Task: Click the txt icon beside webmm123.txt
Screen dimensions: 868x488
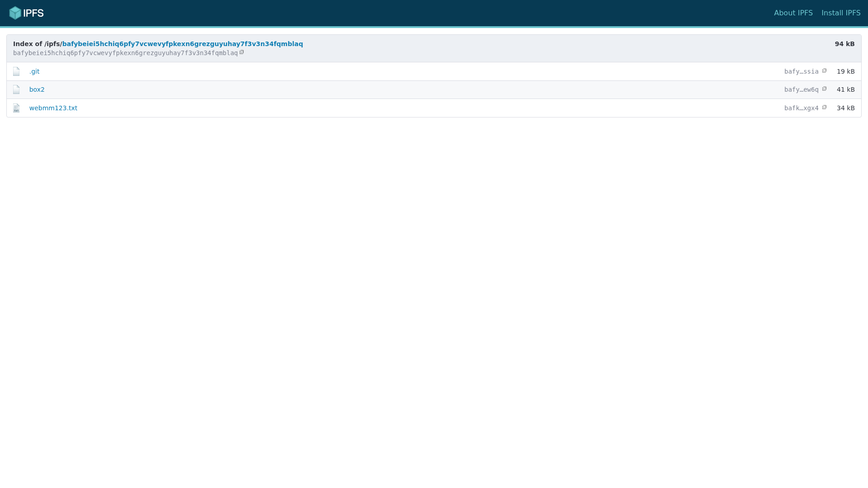Action: coord(16,108)
